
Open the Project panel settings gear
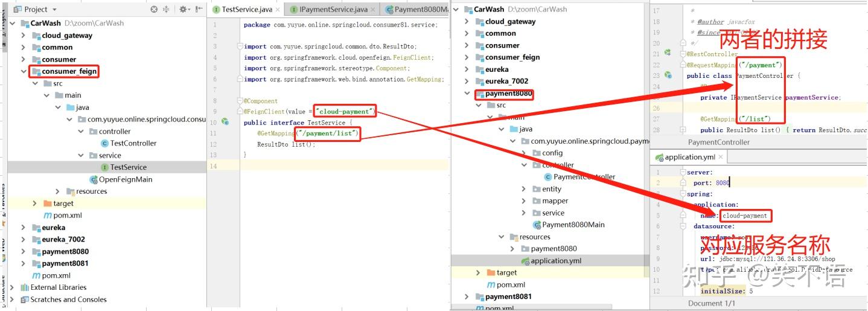pos(183,10)
